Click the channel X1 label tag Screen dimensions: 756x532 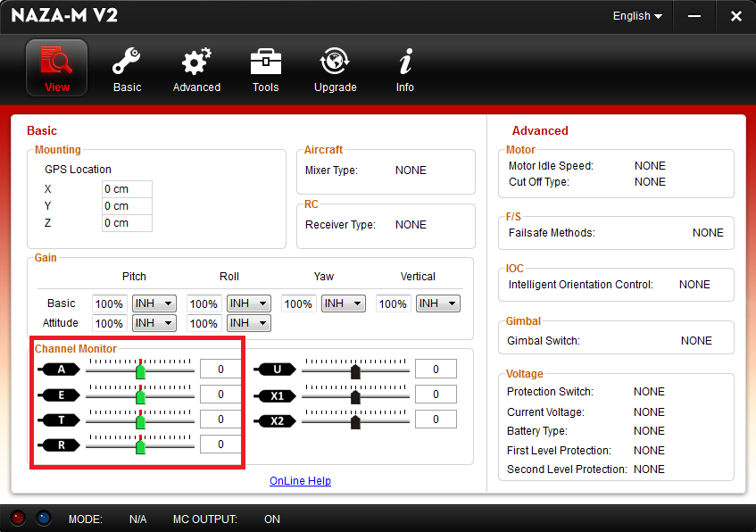(x=277, y=395)
